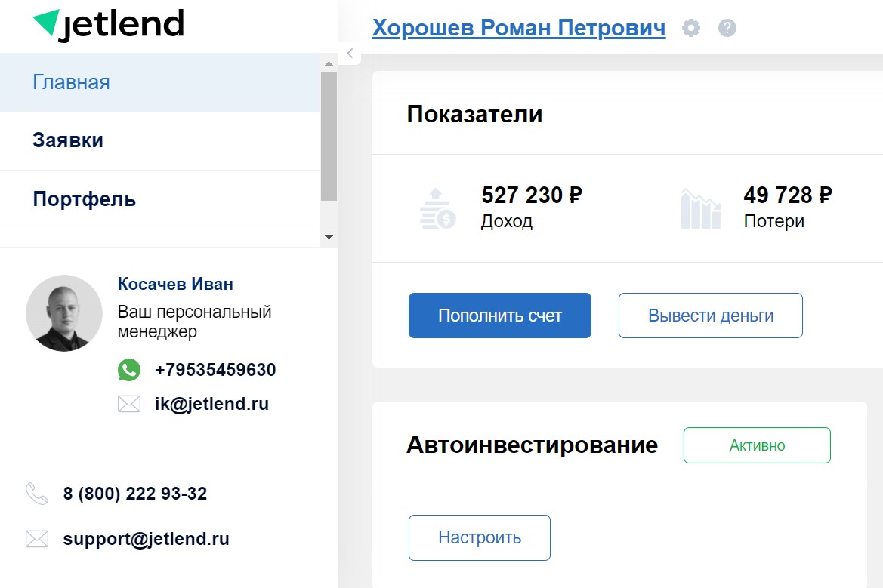This screenshot has width=883, height=588.
Task: Open the Главная menu item
Action: (x=71, y=83)
